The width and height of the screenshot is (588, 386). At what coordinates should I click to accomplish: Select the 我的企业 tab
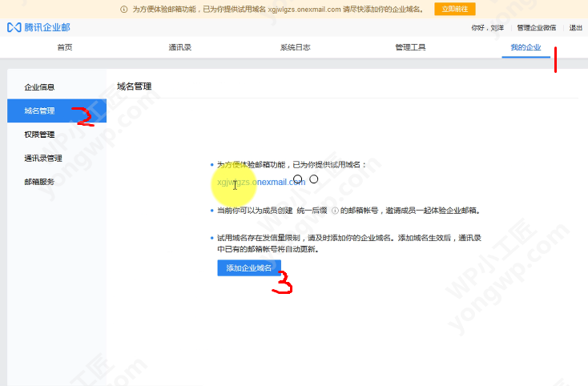525,47
